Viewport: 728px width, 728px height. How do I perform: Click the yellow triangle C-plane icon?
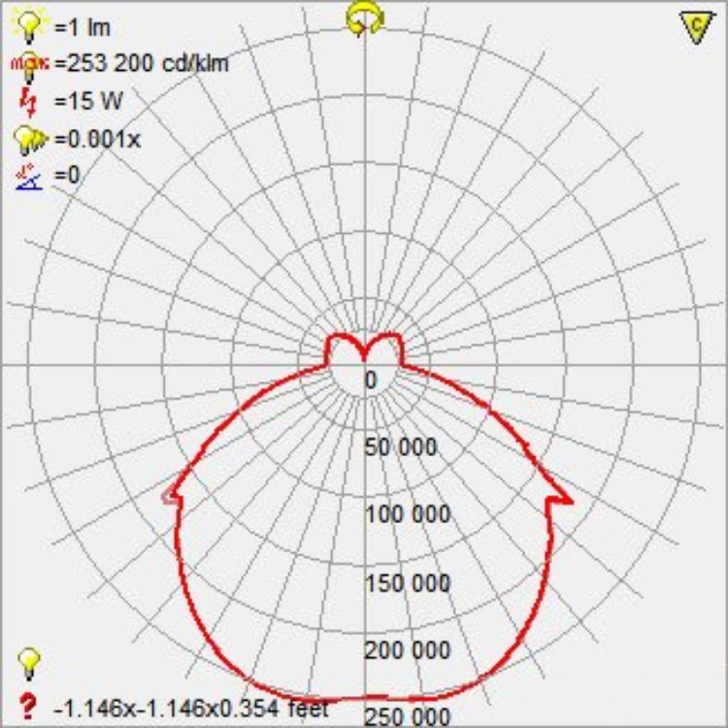coord(696,27)
